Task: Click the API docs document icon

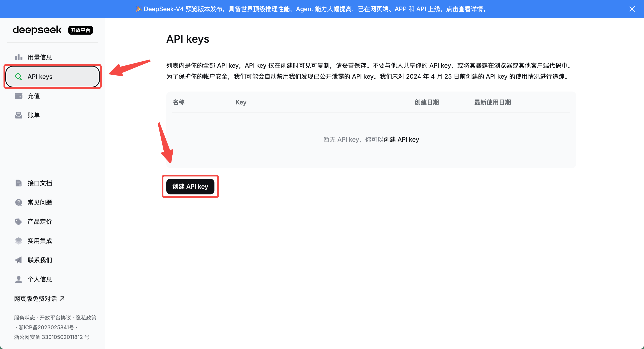Action: click(18, 183)
